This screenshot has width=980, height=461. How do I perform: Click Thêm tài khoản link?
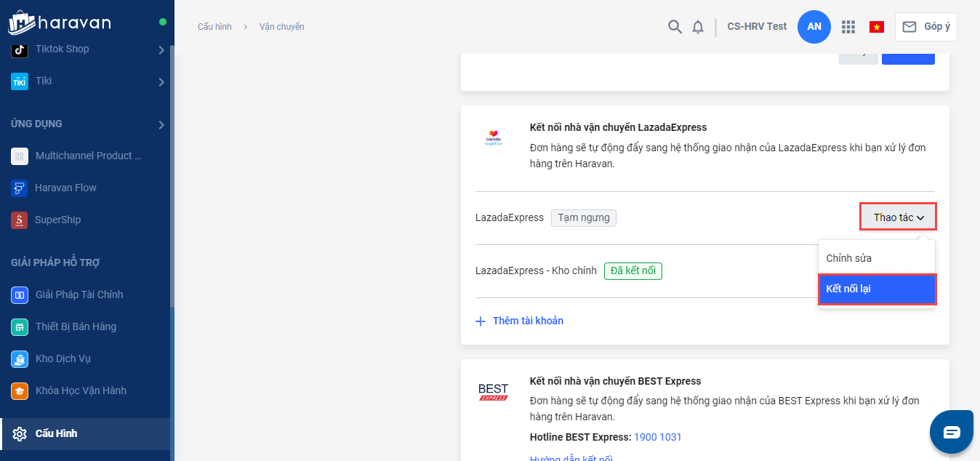pos(527,321)
